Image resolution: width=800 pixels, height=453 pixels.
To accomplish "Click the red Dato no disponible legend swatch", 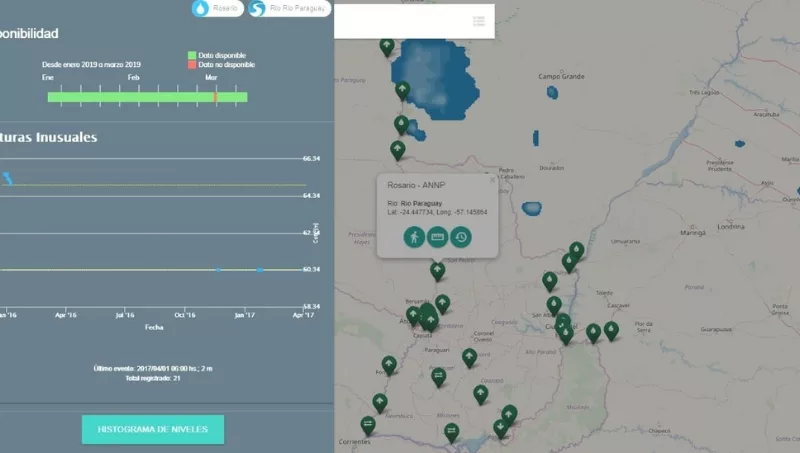I will pyautogui.click(x=191, y=64).
